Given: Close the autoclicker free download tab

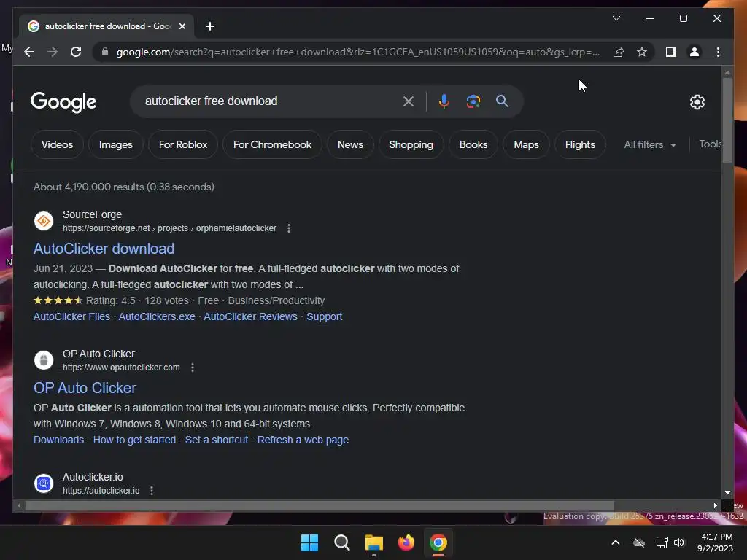Looking at the screenshot, I should click(182, 26).
